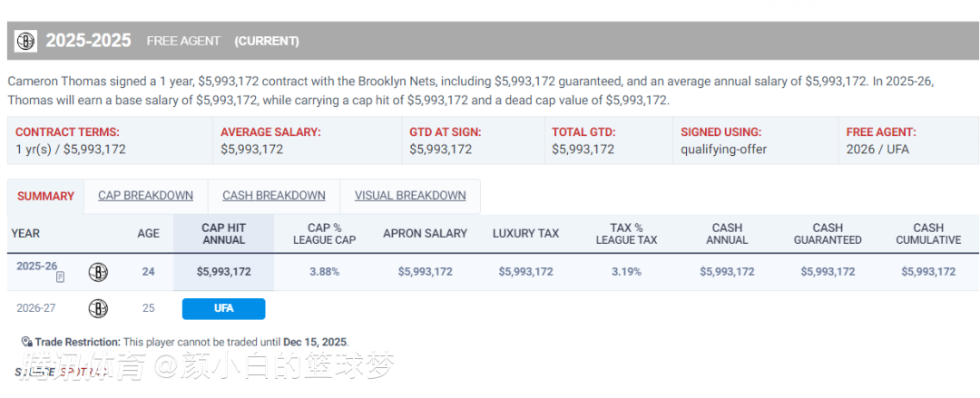Click the Cap Hit Annual column header

pyautogui.click(x=223, y=234)
